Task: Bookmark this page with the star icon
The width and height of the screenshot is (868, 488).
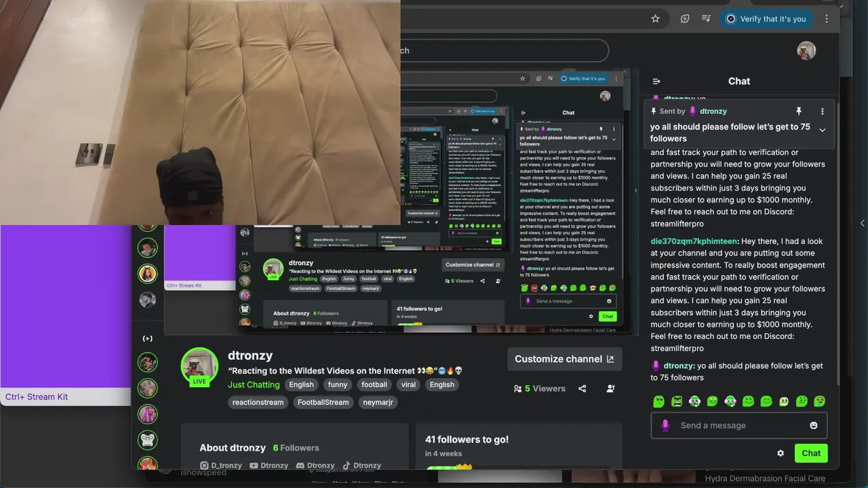Action: (655, 19)
